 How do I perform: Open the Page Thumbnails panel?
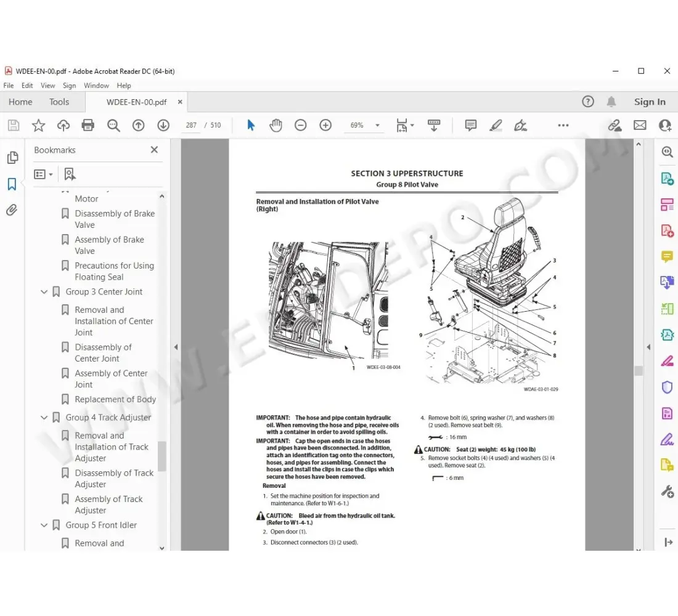[12, 157]
